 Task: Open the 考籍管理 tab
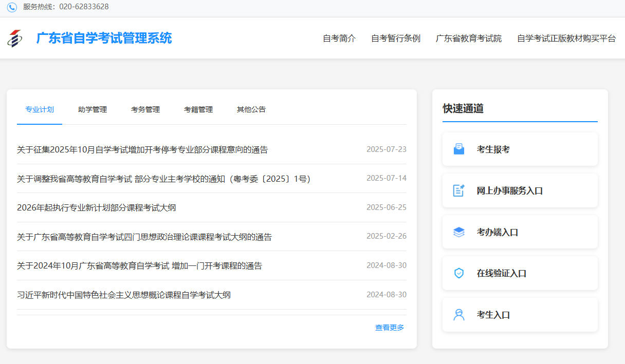(x=198, y=109)
